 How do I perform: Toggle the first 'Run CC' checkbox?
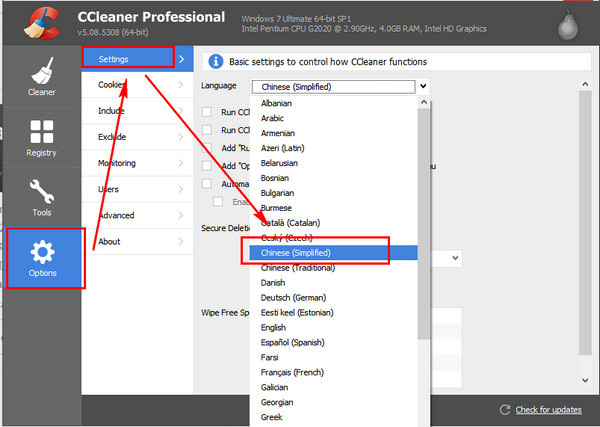click(207, 111)
